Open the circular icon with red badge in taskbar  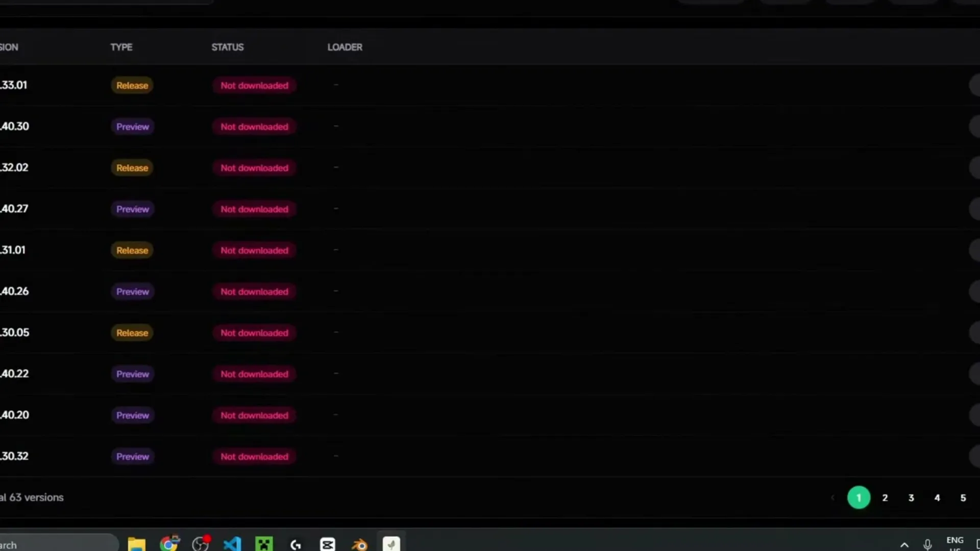[201, 544]
